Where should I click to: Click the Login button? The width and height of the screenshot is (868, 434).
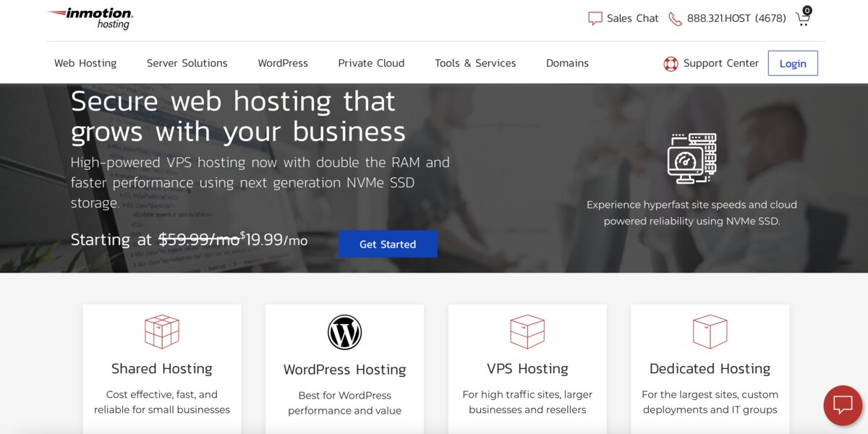tap(793, 63)
